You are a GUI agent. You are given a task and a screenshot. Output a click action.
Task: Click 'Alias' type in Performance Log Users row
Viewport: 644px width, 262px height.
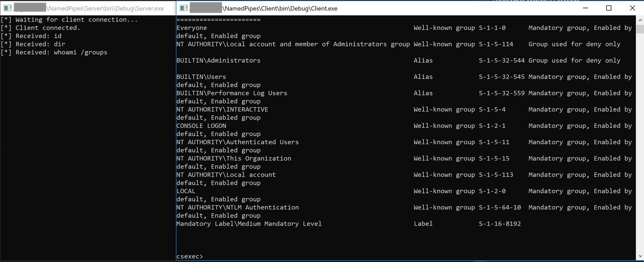click(x=423, y=93)
